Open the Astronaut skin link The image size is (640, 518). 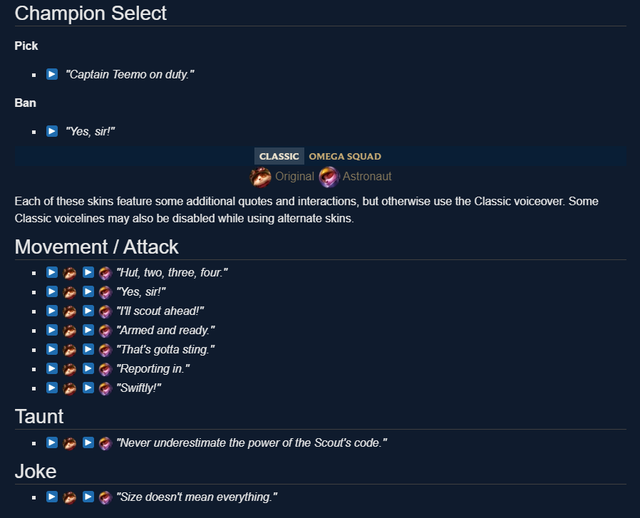point(368,177)
